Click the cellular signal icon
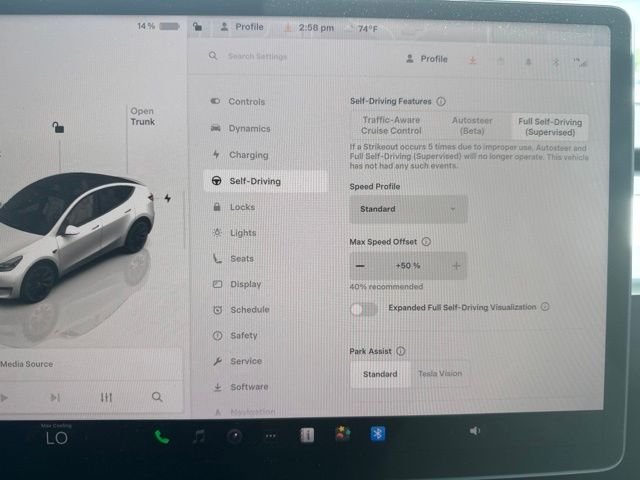 click(x=580, y=63)
